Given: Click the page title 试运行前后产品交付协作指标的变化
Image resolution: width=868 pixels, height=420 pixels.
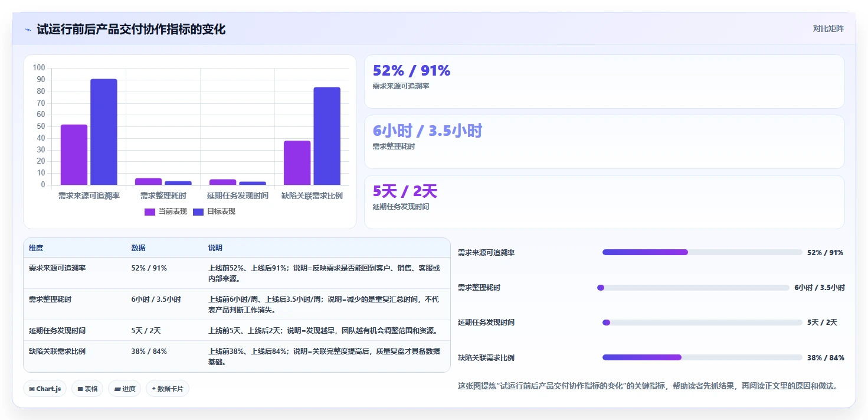Looking at the screenshot, I should [x=131, y=30].
